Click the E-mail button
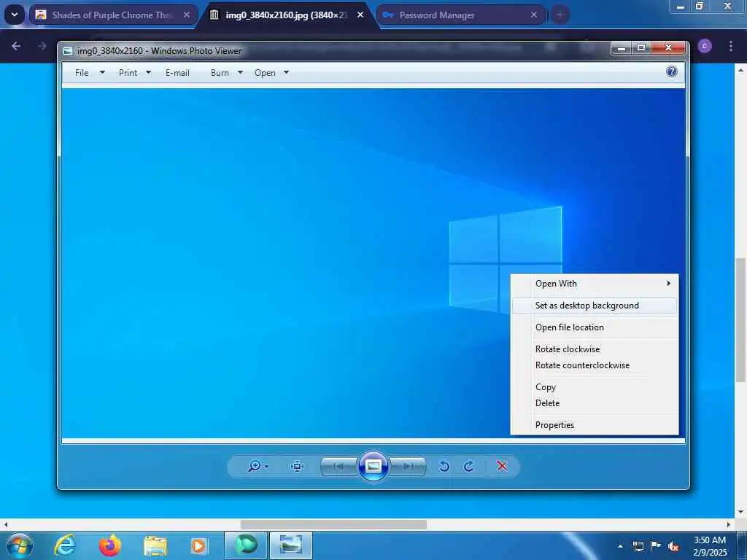 click(x=178, y=73)
